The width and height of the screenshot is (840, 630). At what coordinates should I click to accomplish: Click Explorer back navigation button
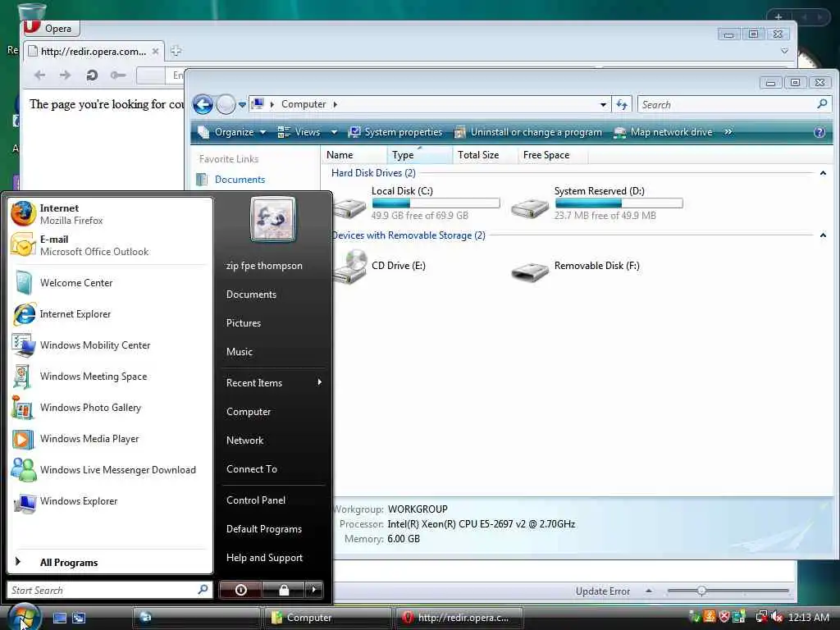tap(203, 104)
